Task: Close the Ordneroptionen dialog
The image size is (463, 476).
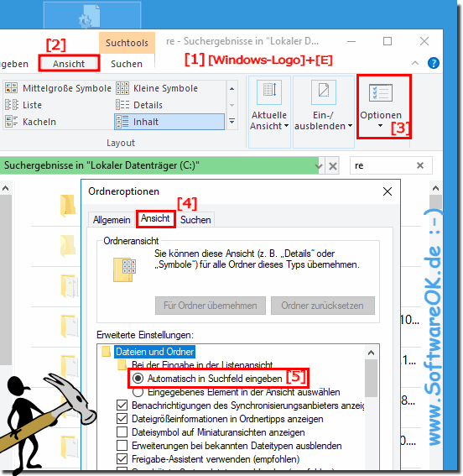Action: (388, 191)
